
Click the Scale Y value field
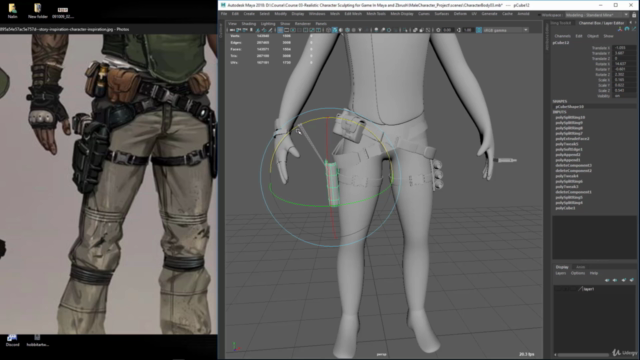tap(624, 85)
